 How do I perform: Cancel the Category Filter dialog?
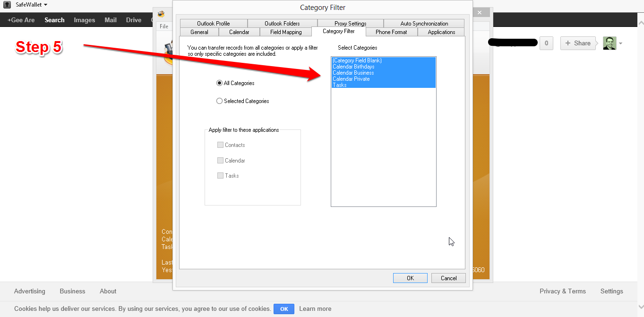448,278
